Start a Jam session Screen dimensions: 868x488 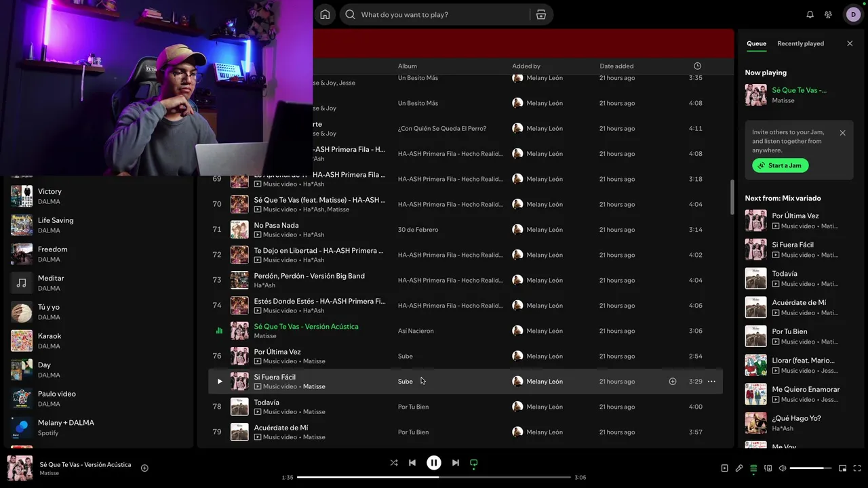780,165
